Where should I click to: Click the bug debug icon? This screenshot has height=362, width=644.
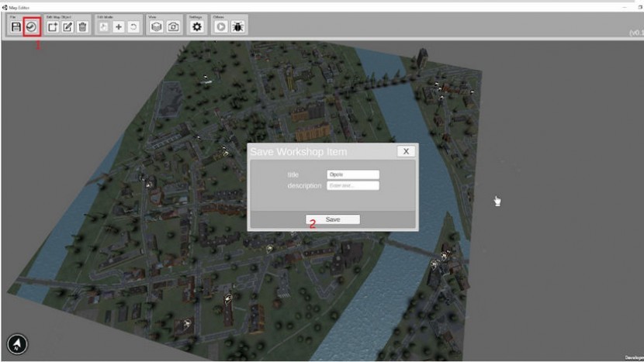pos(237,26)
